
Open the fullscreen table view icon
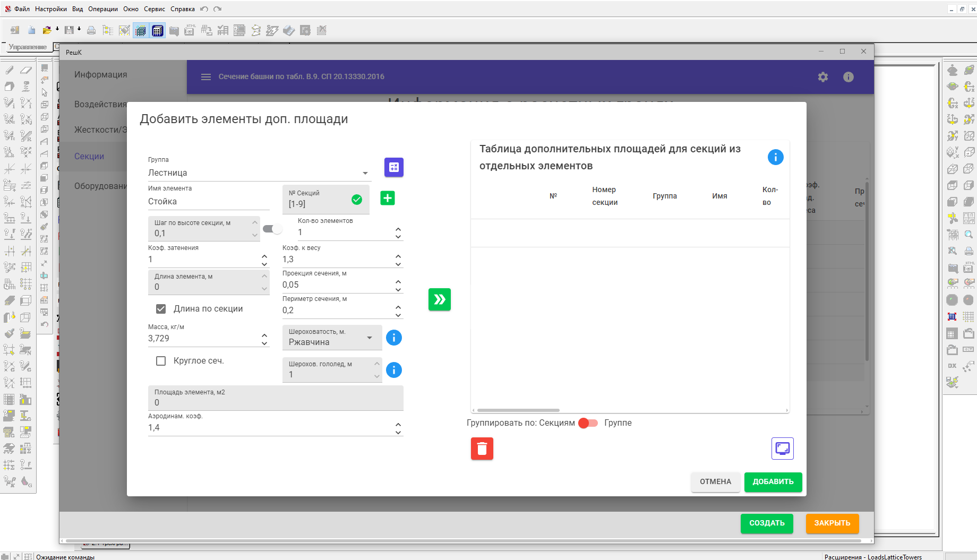tap(782, 449)
